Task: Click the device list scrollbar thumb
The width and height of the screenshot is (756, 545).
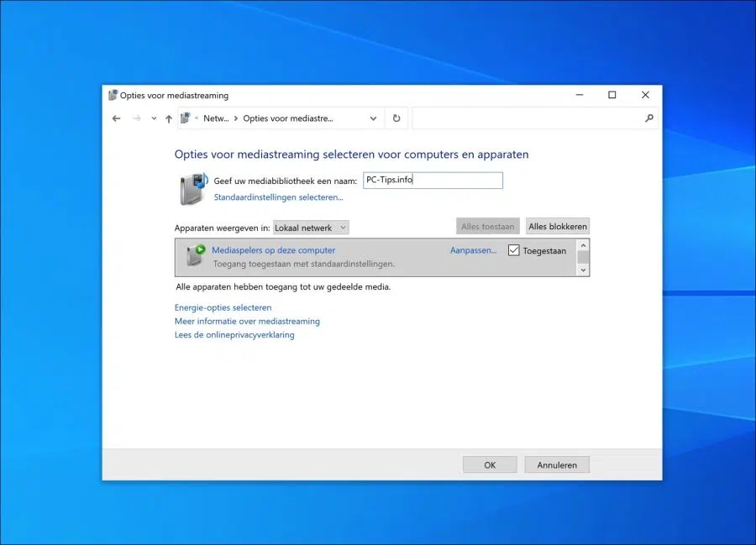Action: (583, 257)
